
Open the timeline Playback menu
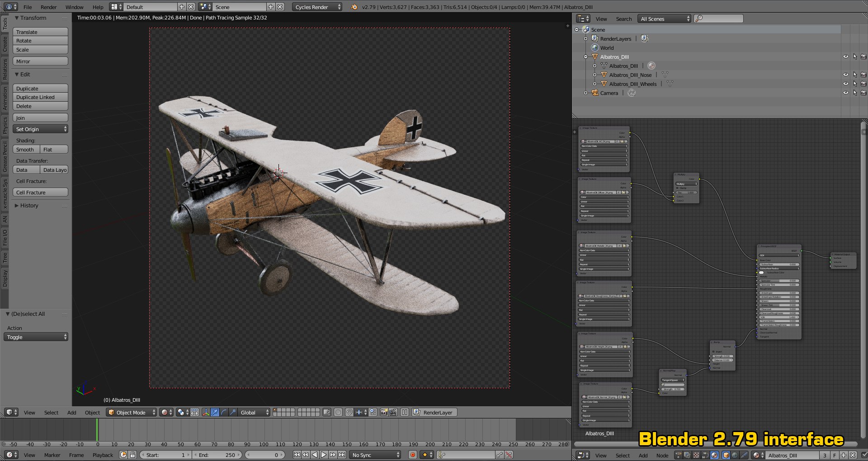[x=103, y=455]
